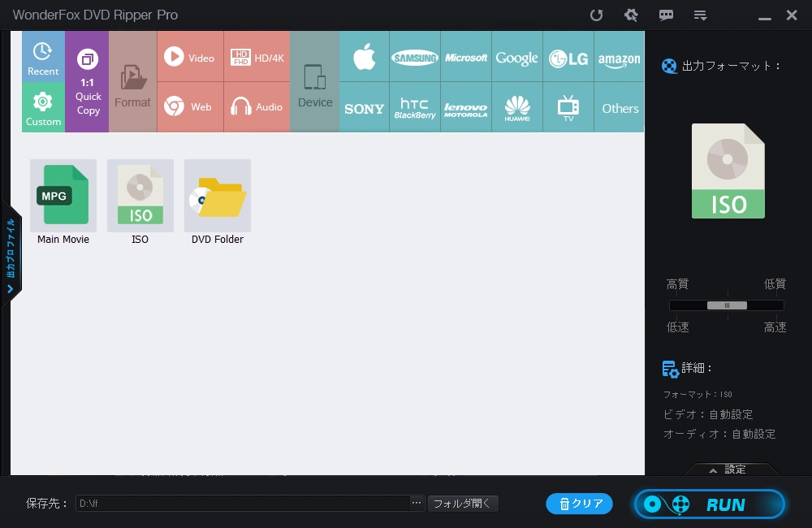The height and width of the screenshot is (528, 812).
Task: Click the quality-speed slider handle
Action: pyautogui.click(x=727, y=305)
